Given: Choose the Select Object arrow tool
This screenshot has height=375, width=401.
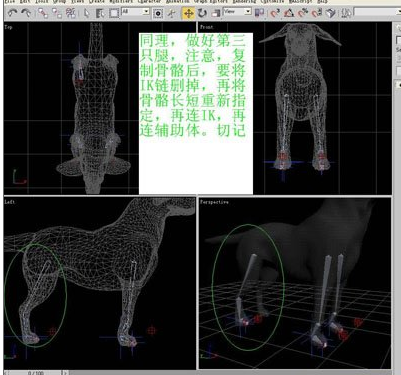Looking at the screenshot, I should coord(87,13).
